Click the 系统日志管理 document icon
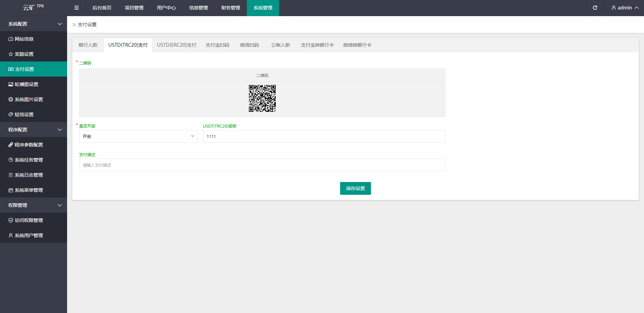 [11, 175]
